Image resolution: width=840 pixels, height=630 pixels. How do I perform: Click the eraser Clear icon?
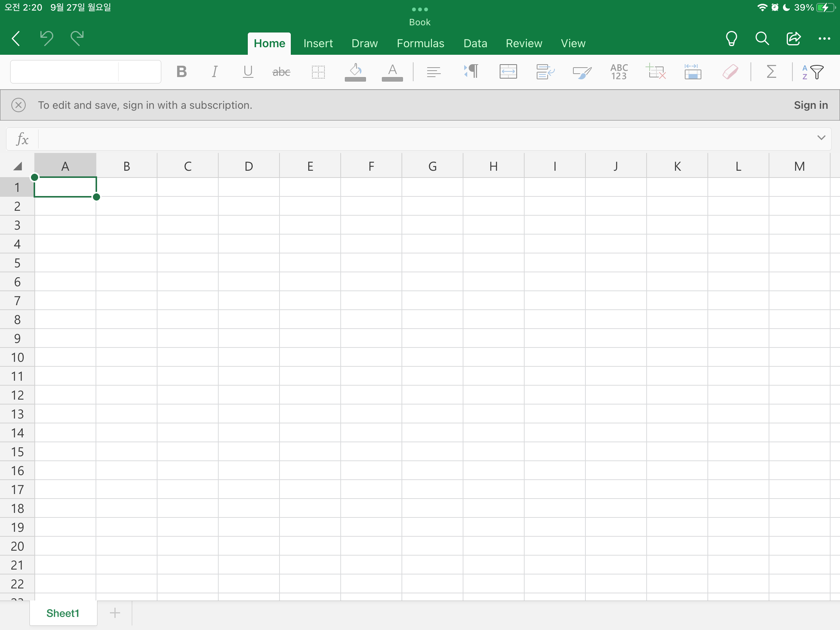click(730, 71)
